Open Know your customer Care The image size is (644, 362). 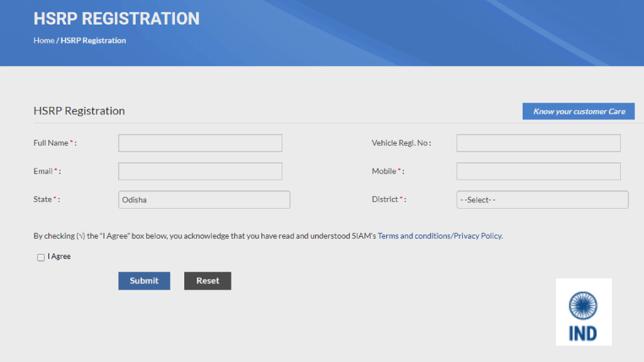[x=578, y=111]
